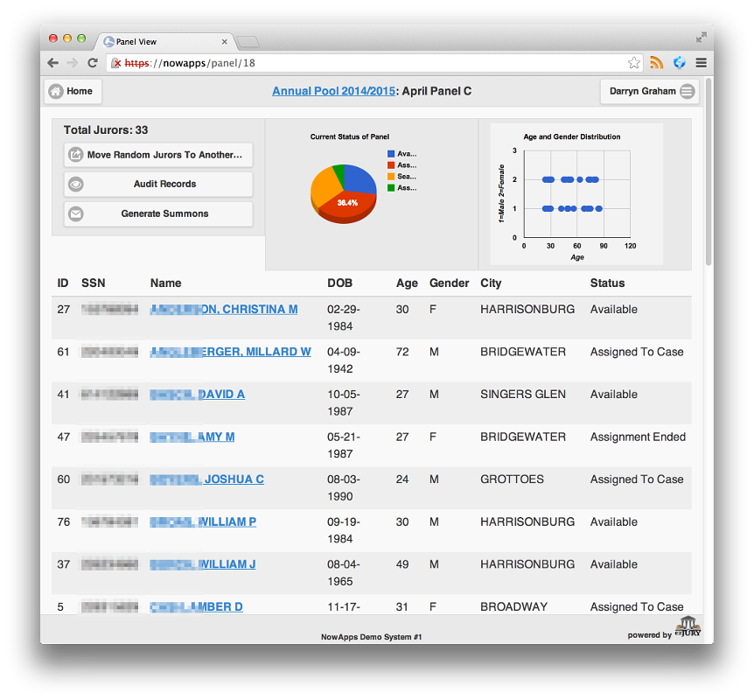Open juror WILLIAM J's record link
The image size is (754, 700).
(202, 564)
